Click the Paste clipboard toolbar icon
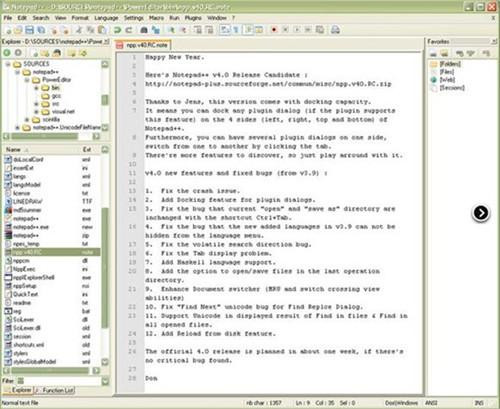 (x=102, y=30)
